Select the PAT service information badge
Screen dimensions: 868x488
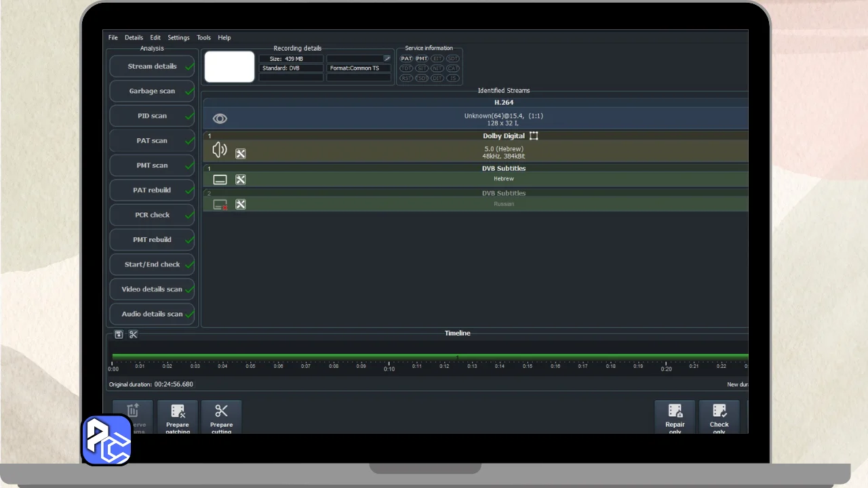click(406, 59)
